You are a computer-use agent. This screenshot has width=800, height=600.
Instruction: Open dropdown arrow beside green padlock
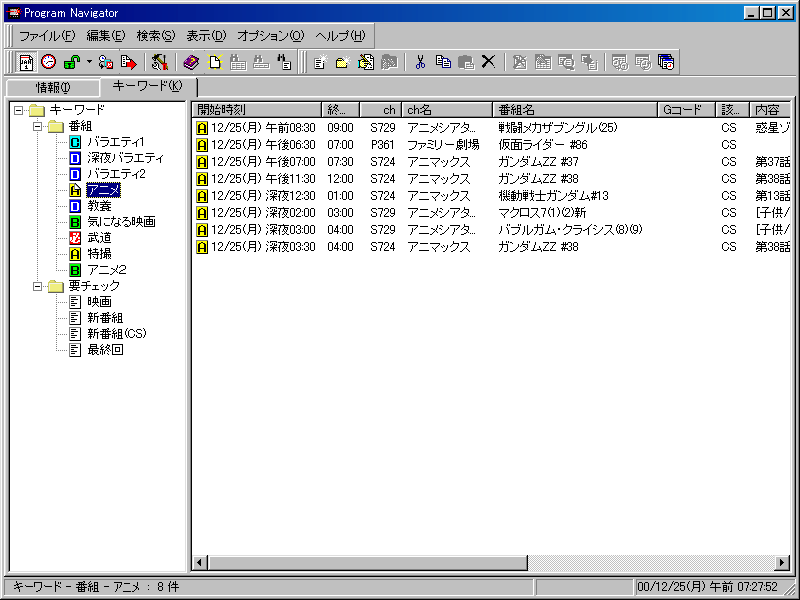tap(88, 62)
